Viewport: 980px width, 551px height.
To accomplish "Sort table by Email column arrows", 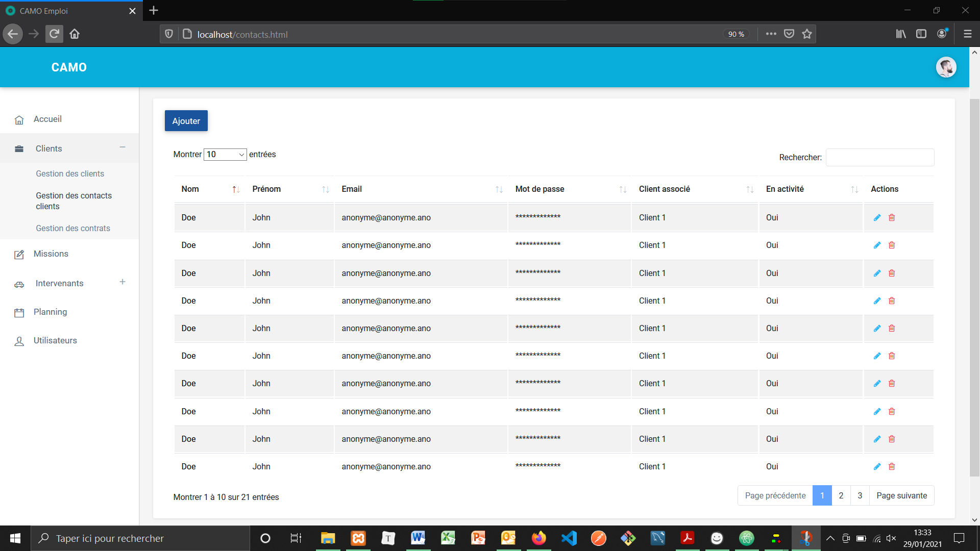I will (499, 189).
